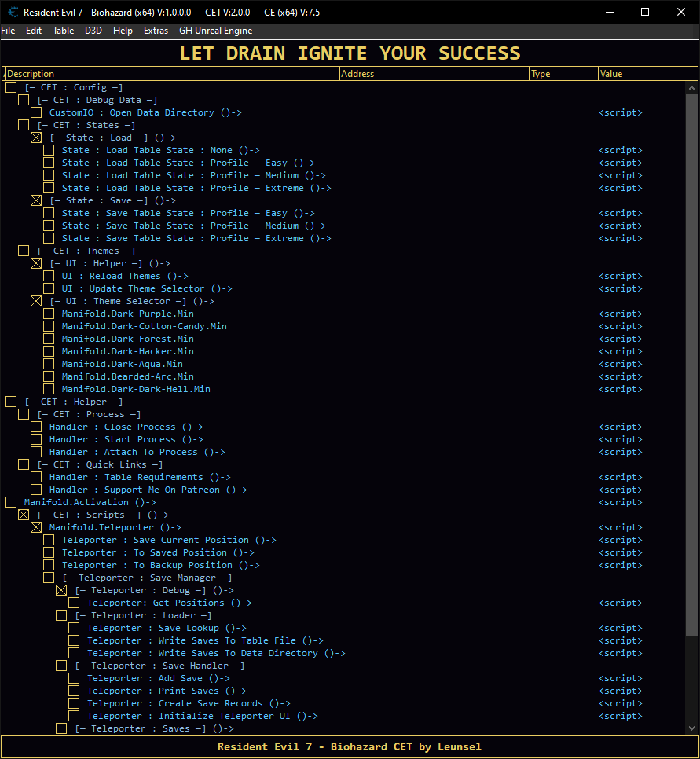Image resolution: width=700 pixels, height=759 pixels.
Task: Select the Manifold.Dark-Aqua.Min row text
Action: 123,364
